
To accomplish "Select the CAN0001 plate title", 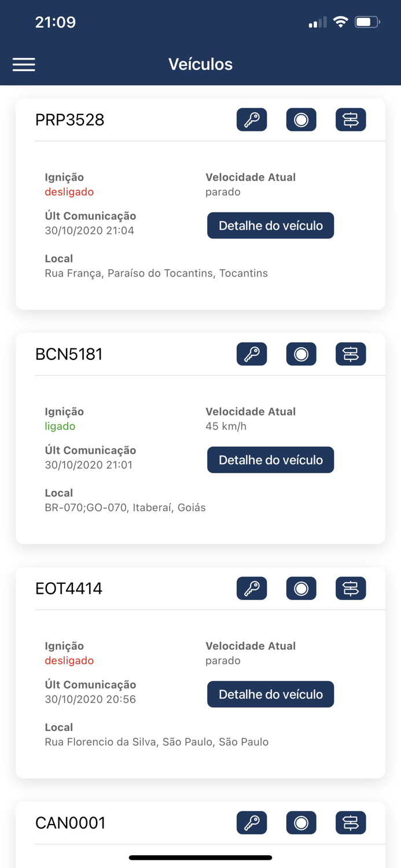I will pos(71,823).
